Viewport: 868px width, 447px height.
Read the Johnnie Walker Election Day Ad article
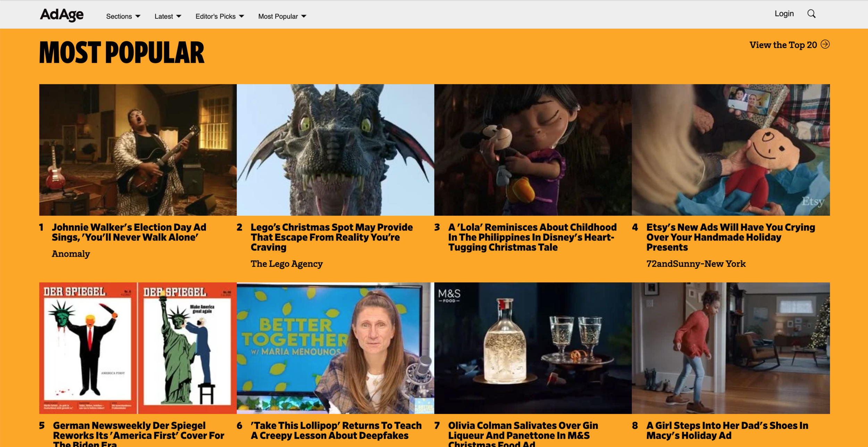[x=129, y=232]
